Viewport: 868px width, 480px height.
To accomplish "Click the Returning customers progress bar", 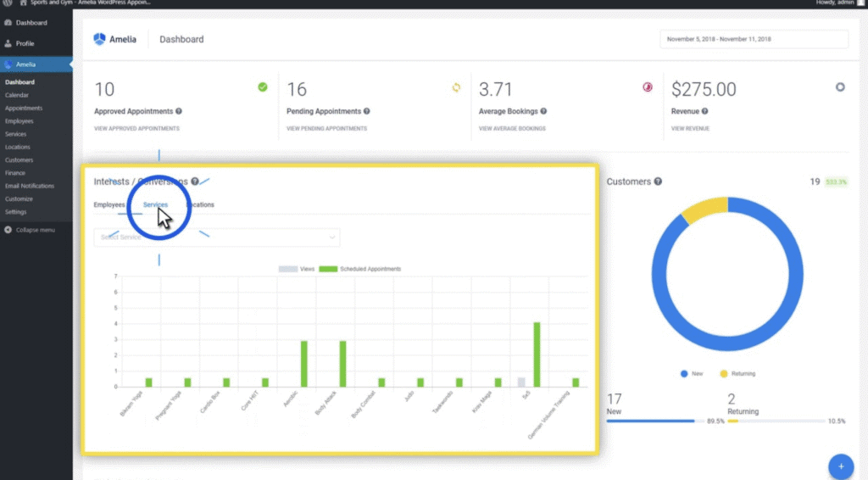I will point(776,421).
